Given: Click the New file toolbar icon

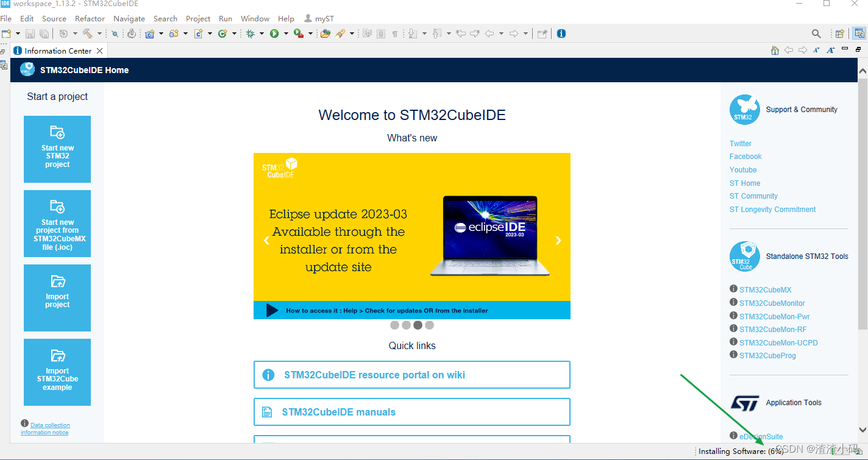Looking at the screenshot, I should 6,34.
